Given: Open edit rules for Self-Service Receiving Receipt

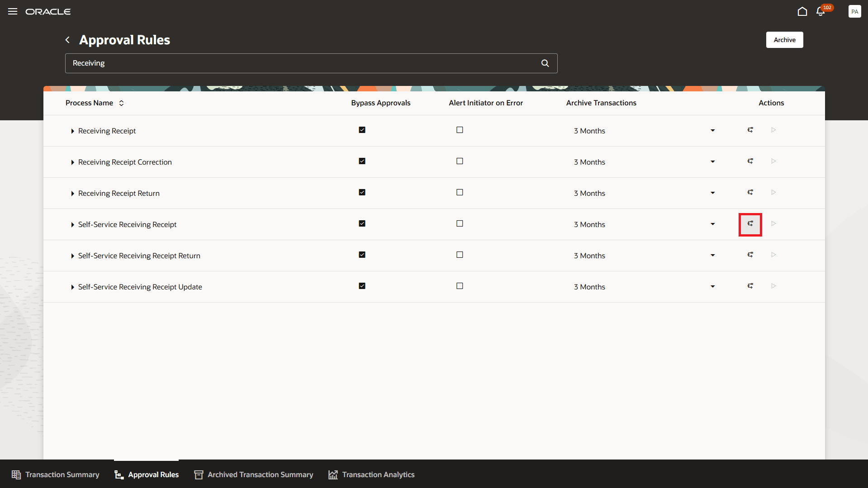Looking at the screenshot, I should coord(750,224).
